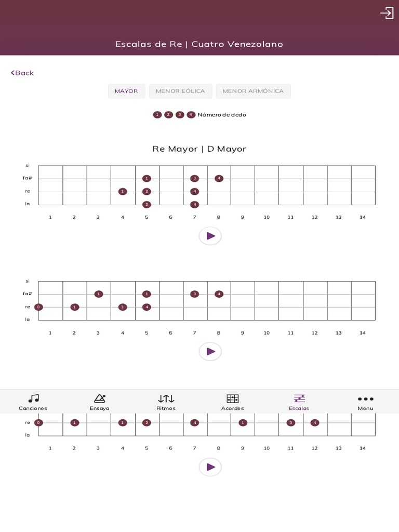
Task: Click finger 1 dot on fret 4 in the first diagram
Action: click(123, 192)
